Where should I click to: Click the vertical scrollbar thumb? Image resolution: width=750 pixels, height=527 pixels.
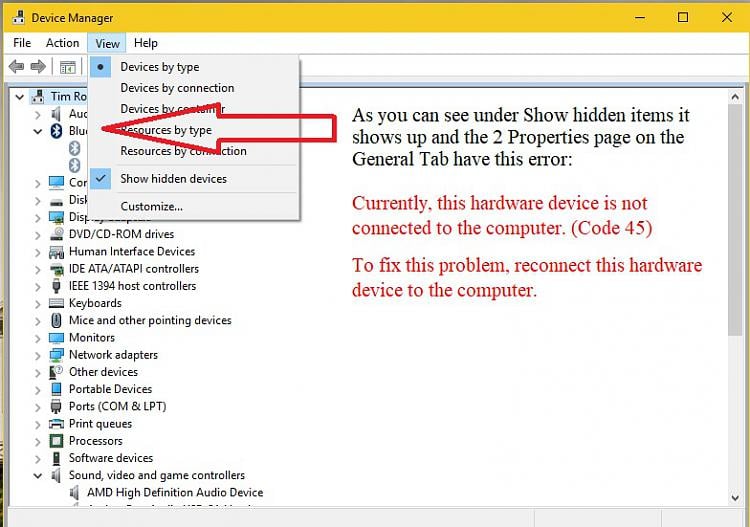(x=735, y=220)
